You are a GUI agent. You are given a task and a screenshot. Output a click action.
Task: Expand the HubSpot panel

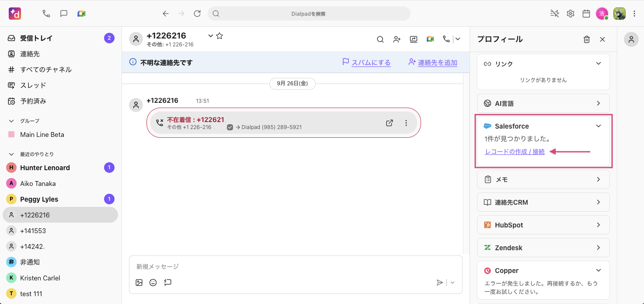599,225
